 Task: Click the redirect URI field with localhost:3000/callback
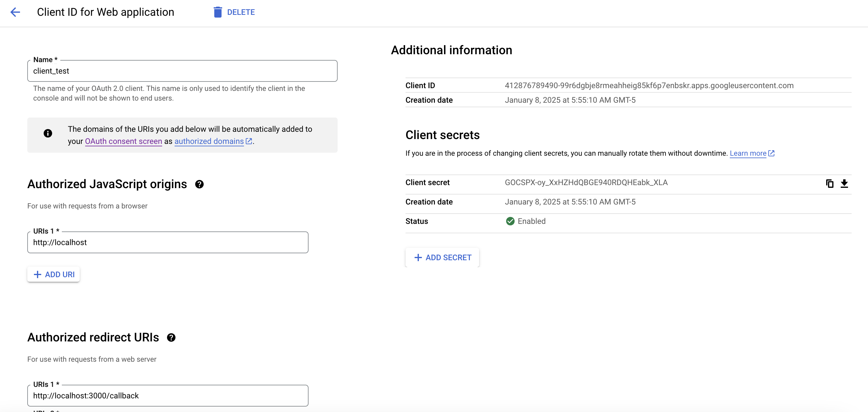coord(168,396)
